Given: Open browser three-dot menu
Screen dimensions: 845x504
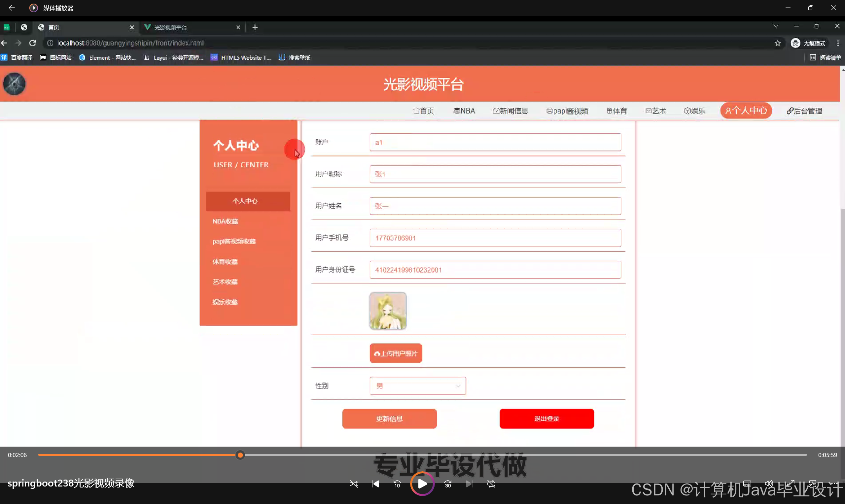Looking at the screenshot, I should click(x=837, y=43).
